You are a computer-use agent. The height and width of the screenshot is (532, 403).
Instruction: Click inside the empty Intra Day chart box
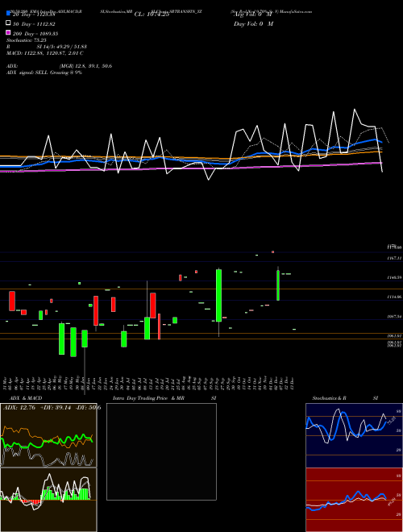(x=161, y=451)
